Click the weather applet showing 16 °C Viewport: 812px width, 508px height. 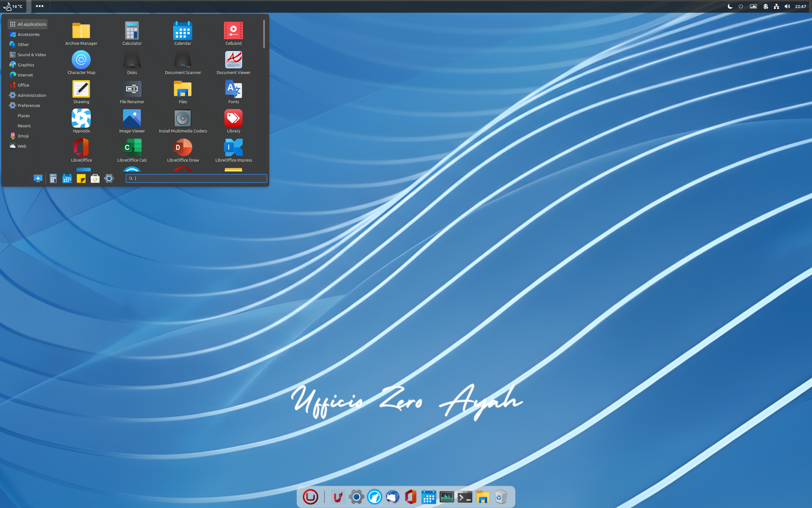[13, 6]
